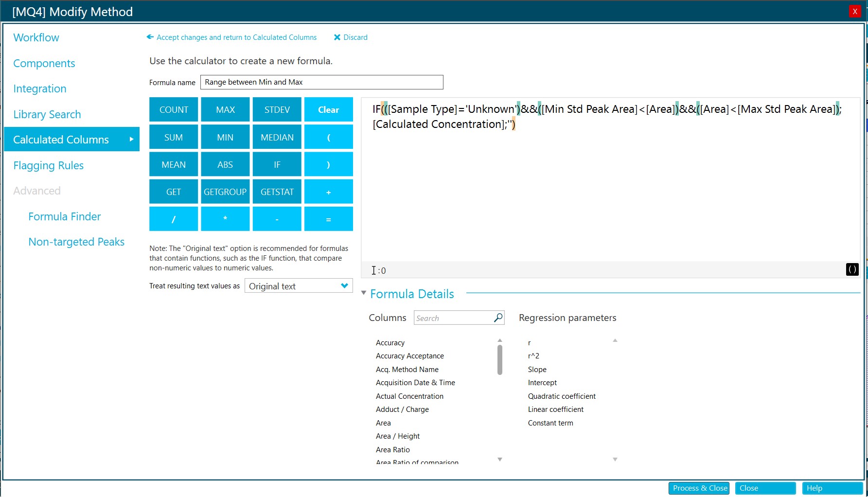Open Formula Finder under Advanced
The image size is (868, 497).
(65, 216)
